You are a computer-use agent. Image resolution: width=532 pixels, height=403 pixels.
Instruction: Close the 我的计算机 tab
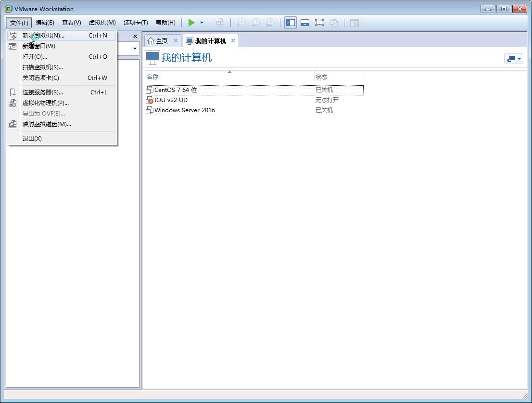(x=233, y=40)
